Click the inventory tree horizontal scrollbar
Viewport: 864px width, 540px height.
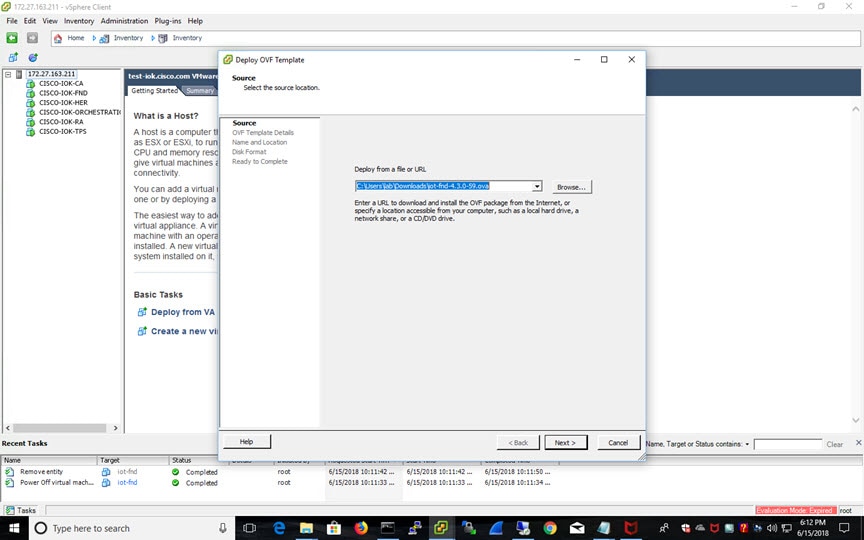60,428
